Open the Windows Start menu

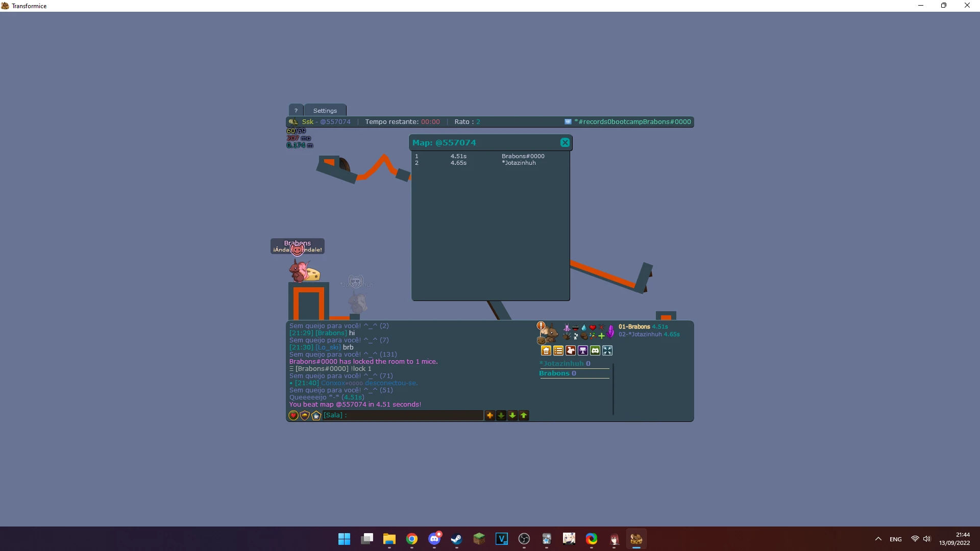click(345, 539)
